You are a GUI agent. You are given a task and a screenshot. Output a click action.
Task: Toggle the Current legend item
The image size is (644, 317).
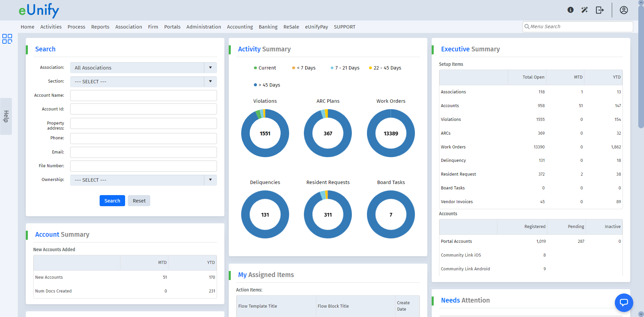[265, 68]
